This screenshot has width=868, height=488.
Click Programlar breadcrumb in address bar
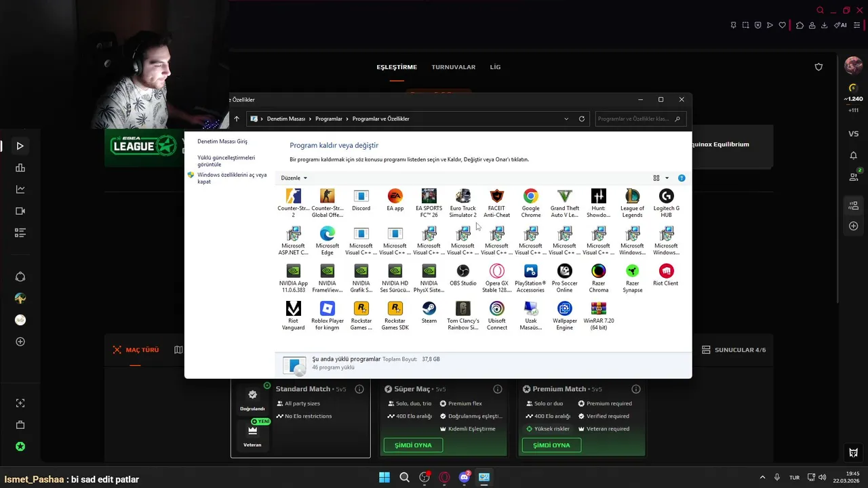pos(329,119)
